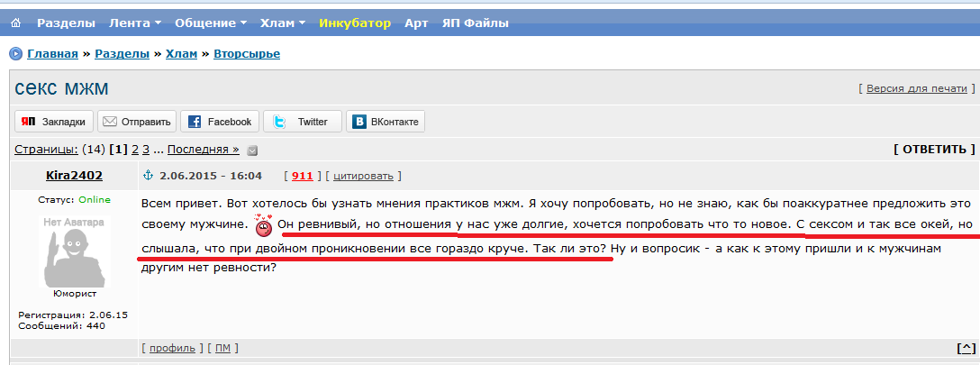Click current page number 1

(x=119, y=150)
